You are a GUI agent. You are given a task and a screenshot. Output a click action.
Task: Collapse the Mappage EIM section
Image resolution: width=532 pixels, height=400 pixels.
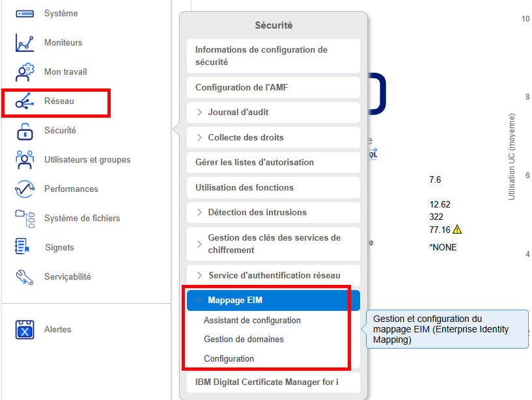click(199, 300)
